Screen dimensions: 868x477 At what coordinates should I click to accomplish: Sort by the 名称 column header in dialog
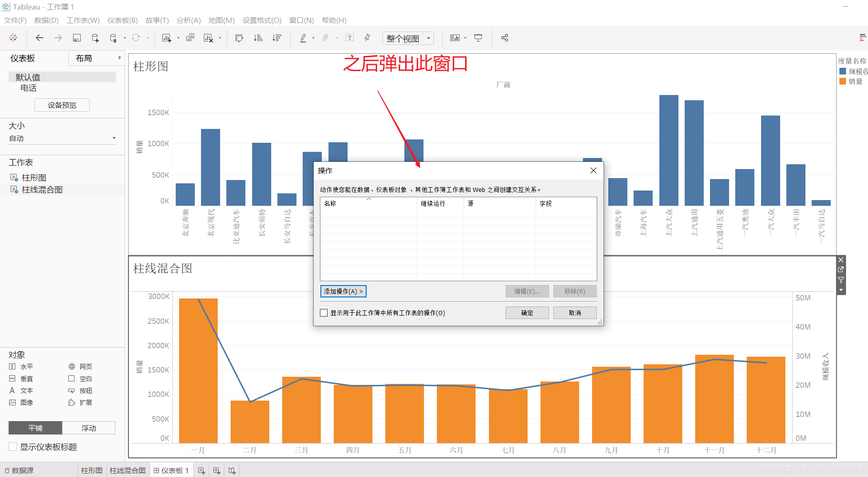369,203
